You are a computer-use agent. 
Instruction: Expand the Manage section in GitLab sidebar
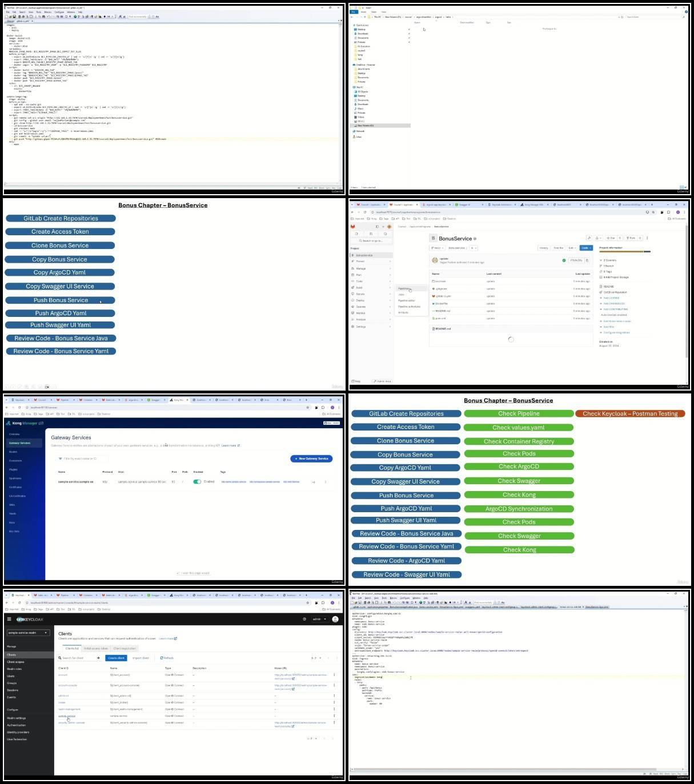371,268
